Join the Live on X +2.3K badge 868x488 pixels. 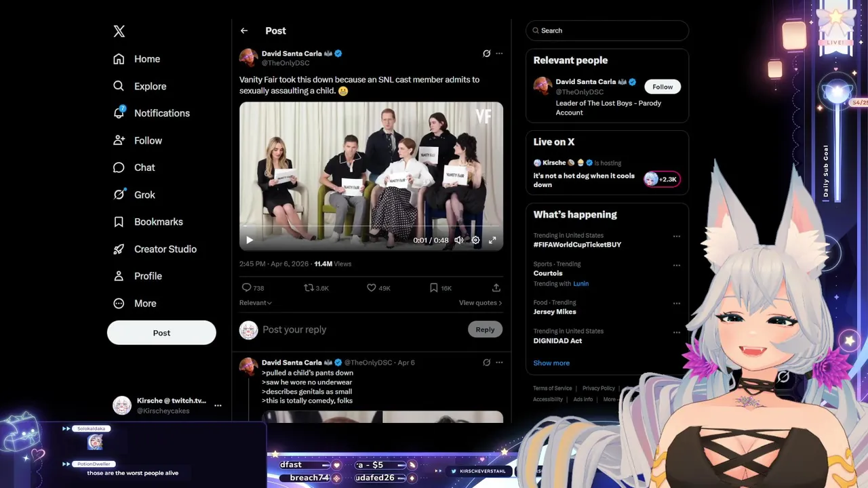point(662,179)
